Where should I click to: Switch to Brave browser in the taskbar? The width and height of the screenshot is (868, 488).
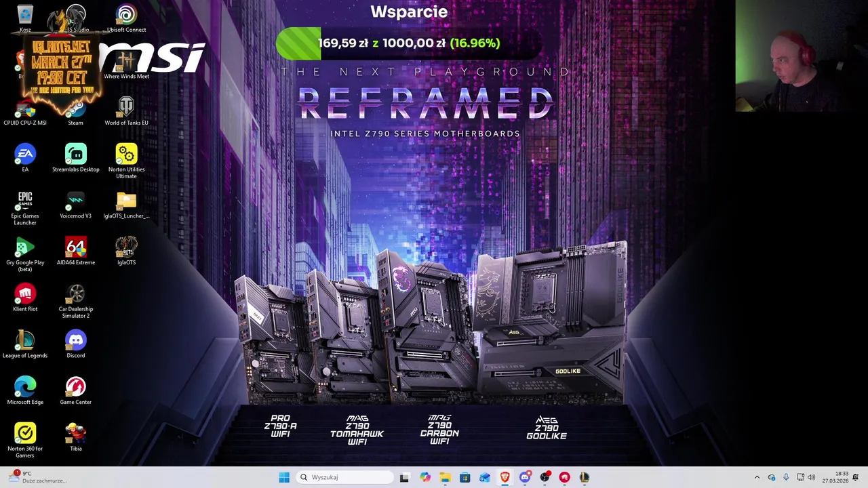505,477
